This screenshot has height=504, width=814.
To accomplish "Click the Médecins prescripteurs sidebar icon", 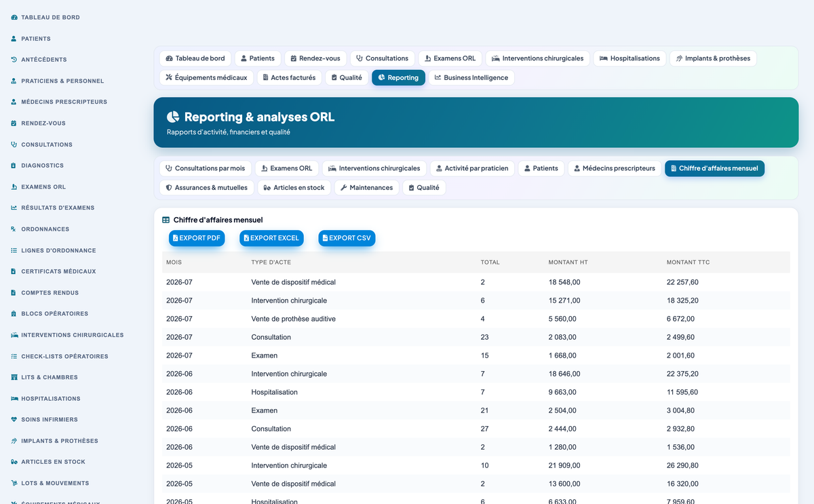I will point(14,102).
